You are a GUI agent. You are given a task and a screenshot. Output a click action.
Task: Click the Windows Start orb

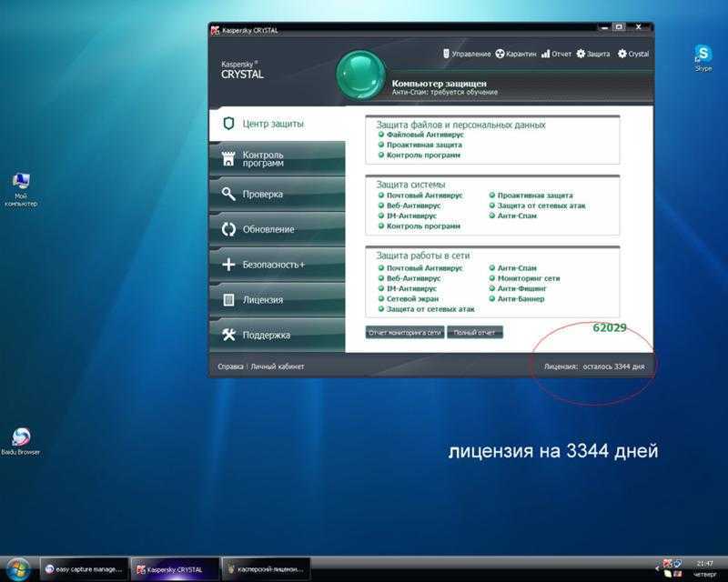pos(18,568)
